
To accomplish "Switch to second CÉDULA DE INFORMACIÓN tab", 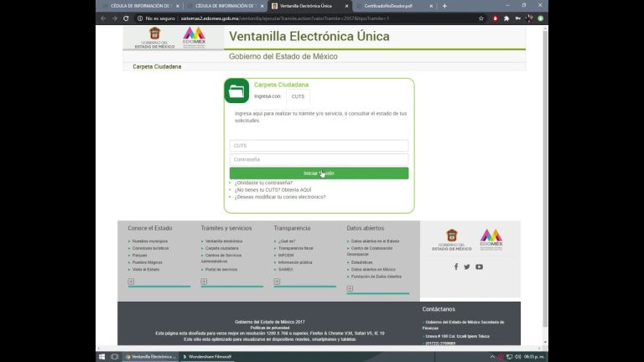I will click(x=225, y=6).
